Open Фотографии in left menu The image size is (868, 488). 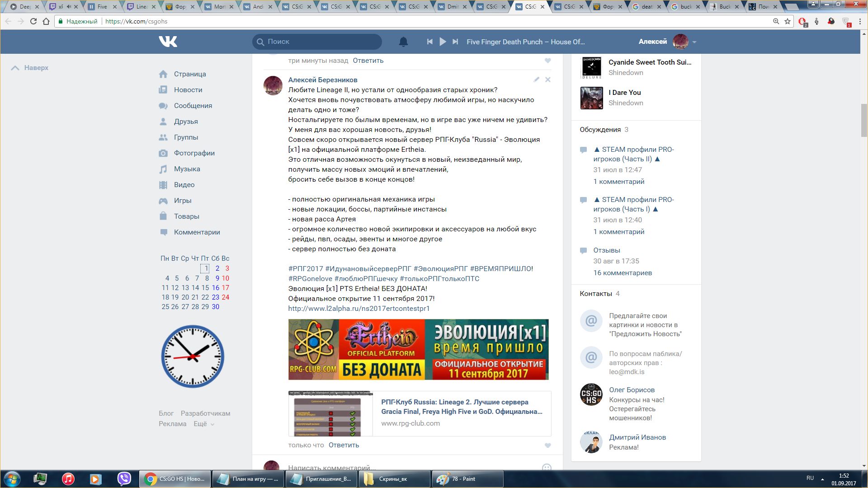click(194, 153)
